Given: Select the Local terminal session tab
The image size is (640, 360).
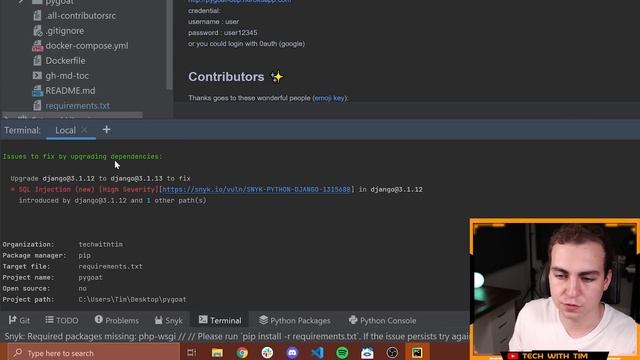Looking at the screenshot, I should pos(65,130).
